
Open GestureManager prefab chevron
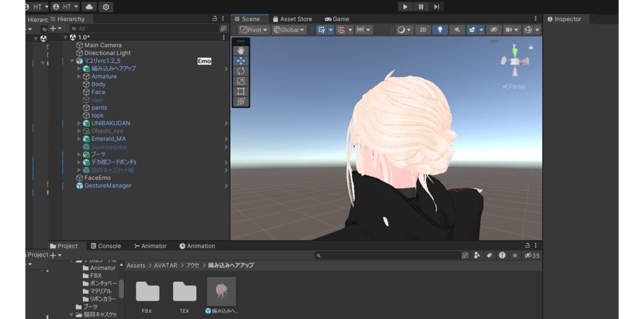pos(226,186)
